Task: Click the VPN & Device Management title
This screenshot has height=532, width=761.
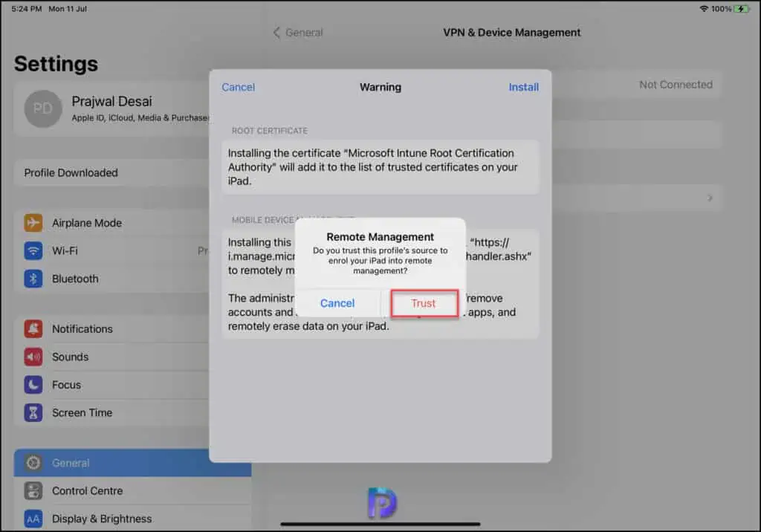Action: click(x=511, y=33)
